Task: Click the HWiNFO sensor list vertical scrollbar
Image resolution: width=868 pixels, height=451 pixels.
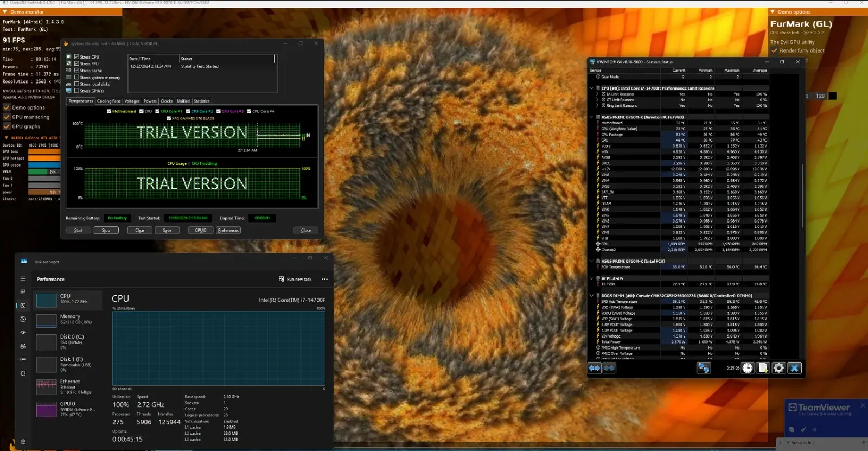Action: (x=802, y=195)
